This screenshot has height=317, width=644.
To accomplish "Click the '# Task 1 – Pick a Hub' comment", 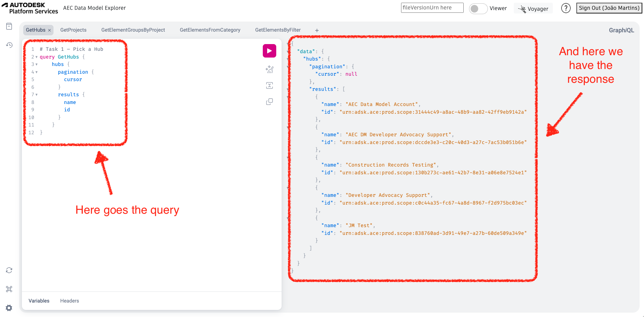I will coord(71,49).
